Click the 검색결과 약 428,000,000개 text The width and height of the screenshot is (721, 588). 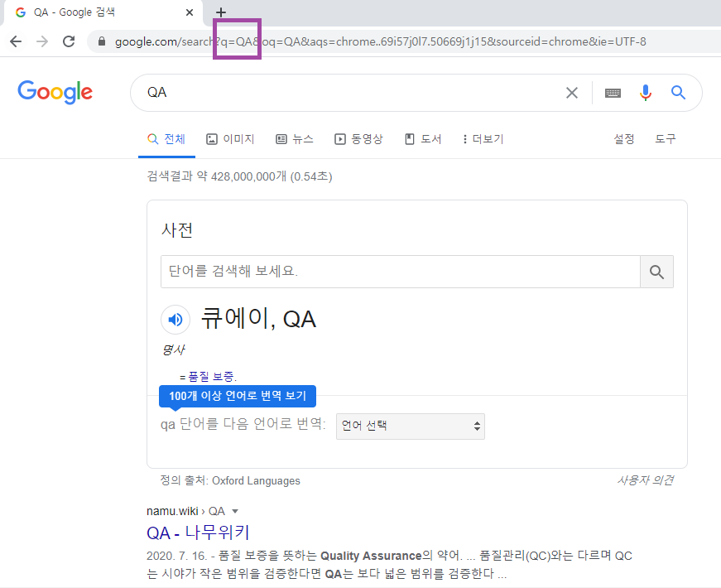tap(239, 176)
